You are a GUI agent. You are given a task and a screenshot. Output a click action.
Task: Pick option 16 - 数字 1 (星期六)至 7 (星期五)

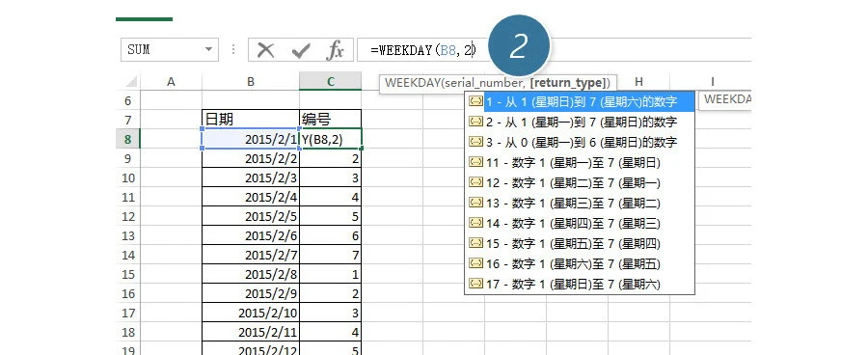pyautogui.click(x=581, y=264)
